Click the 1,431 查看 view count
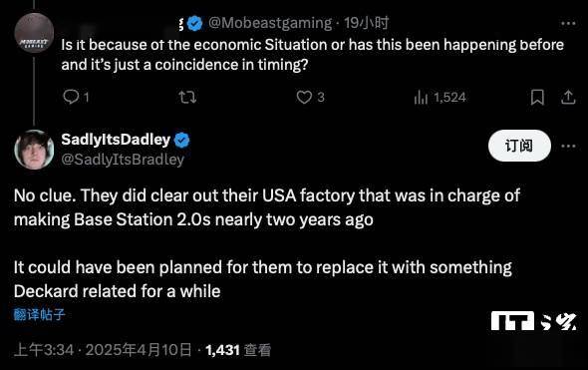The image size is (588, 370). (238, 350)
